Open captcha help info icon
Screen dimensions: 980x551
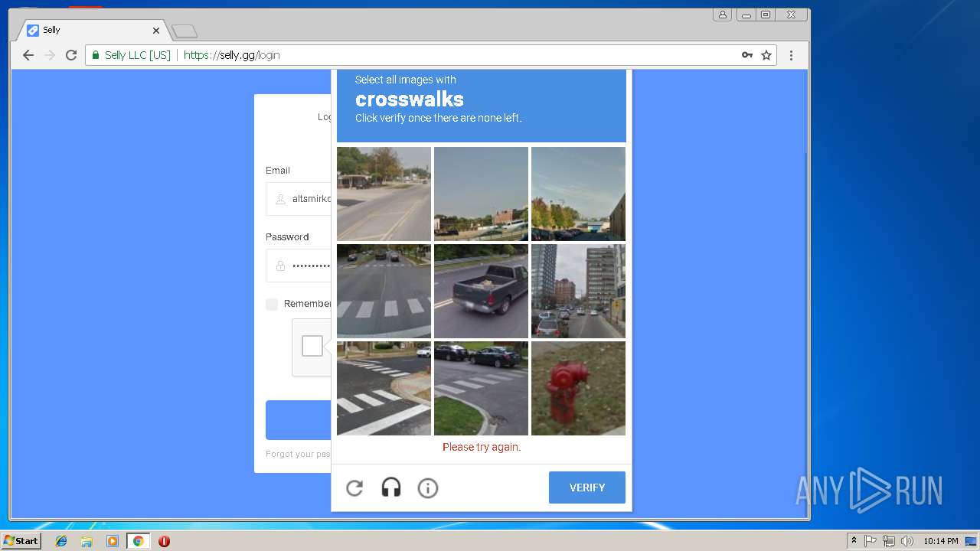click(x=428, y=487)
